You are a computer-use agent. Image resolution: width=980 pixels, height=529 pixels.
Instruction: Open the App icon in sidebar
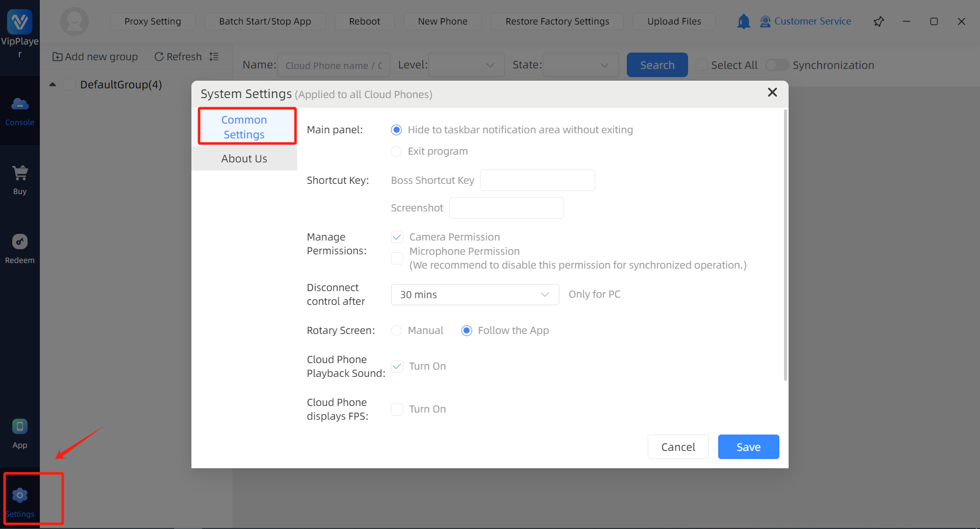pos(20,426)
